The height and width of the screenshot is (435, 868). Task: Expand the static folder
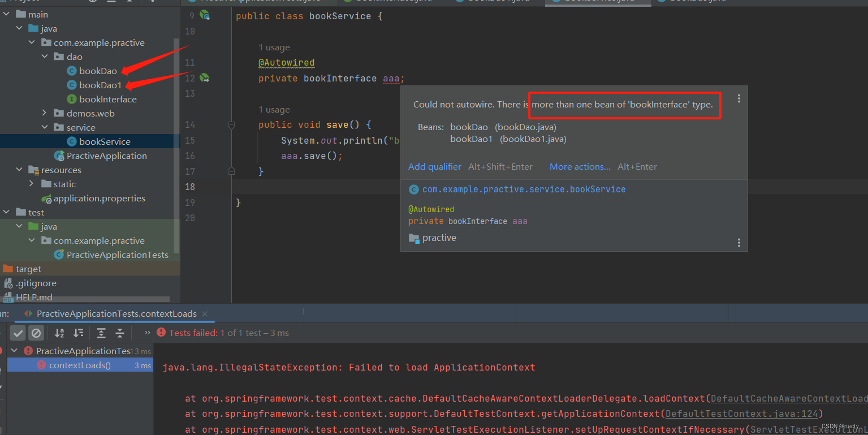(32, 184)
